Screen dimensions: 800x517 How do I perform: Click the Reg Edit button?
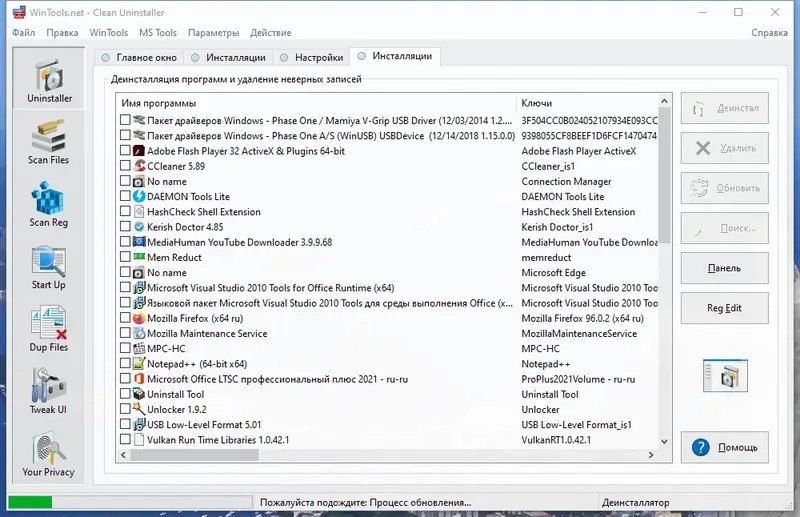(x=724, y=308)
